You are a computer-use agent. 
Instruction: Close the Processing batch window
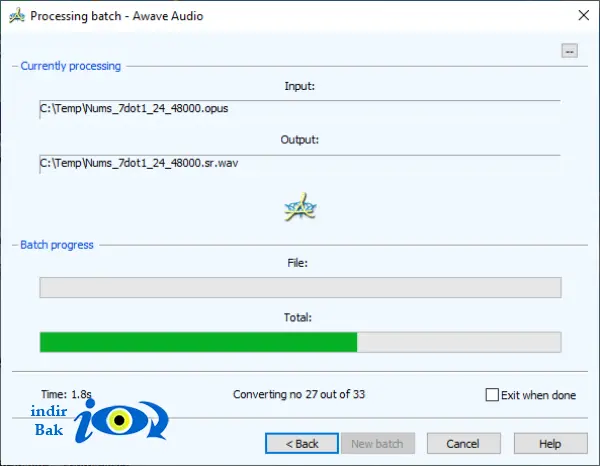pyautogui.click(x=584, y=15)
